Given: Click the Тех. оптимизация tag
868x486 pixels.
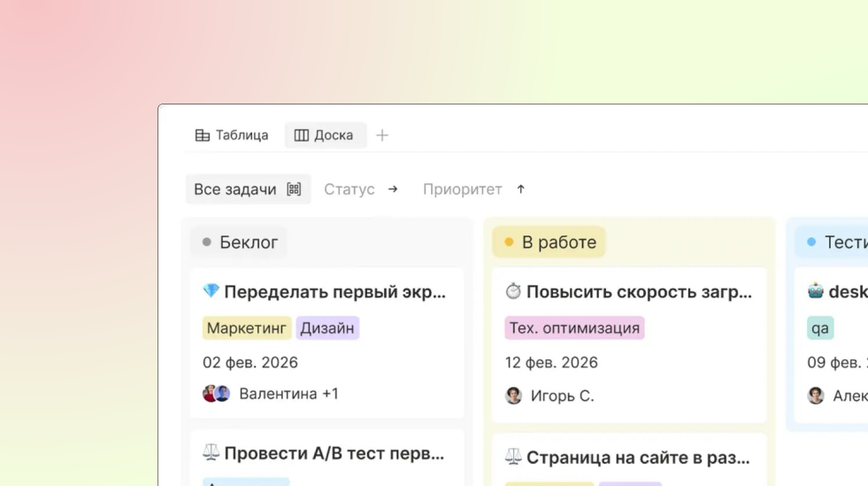Looking at the screenshot, I should point(574,328).
